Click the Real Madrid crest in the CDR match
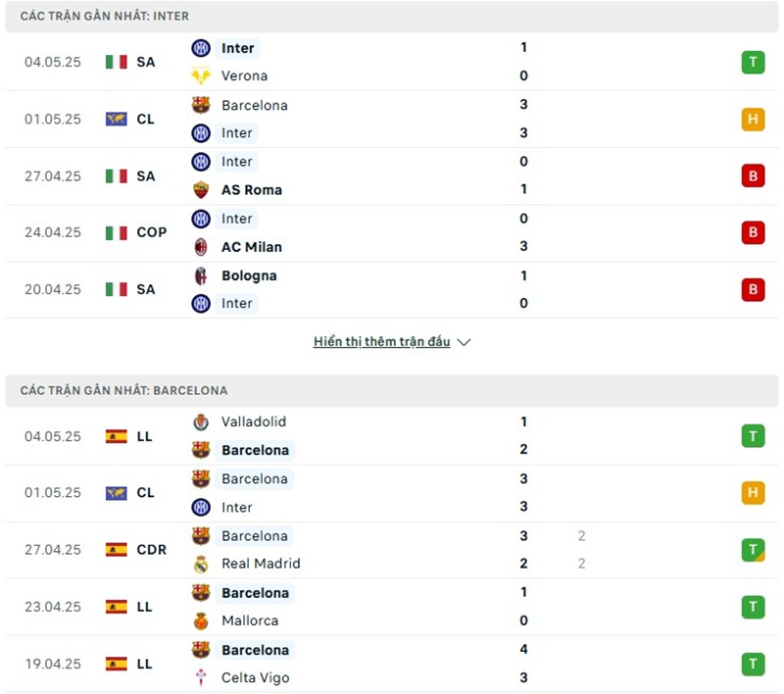This screenshot has height=694, width=784. (201, 564)
